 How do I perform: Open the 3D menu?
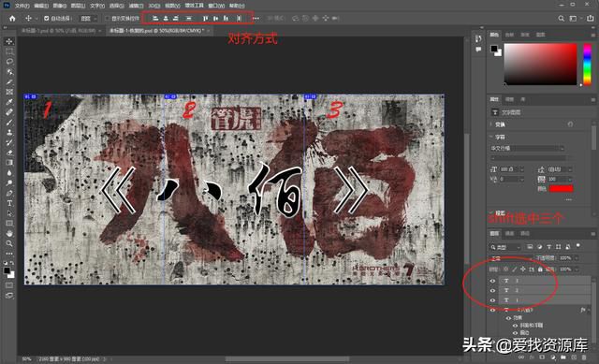(x=153, y=6)
